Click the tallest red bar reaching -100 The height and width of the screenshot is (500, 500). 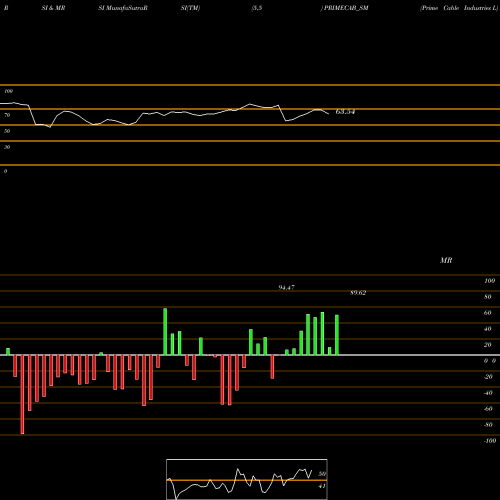pyautogui.click(x=22, y=394)
